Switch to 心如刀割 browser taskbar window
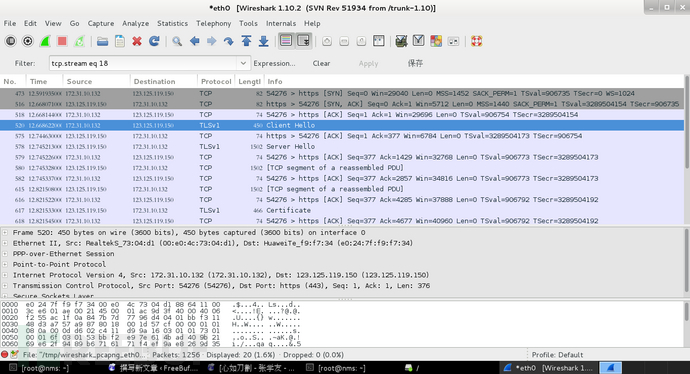 point(252,368)
